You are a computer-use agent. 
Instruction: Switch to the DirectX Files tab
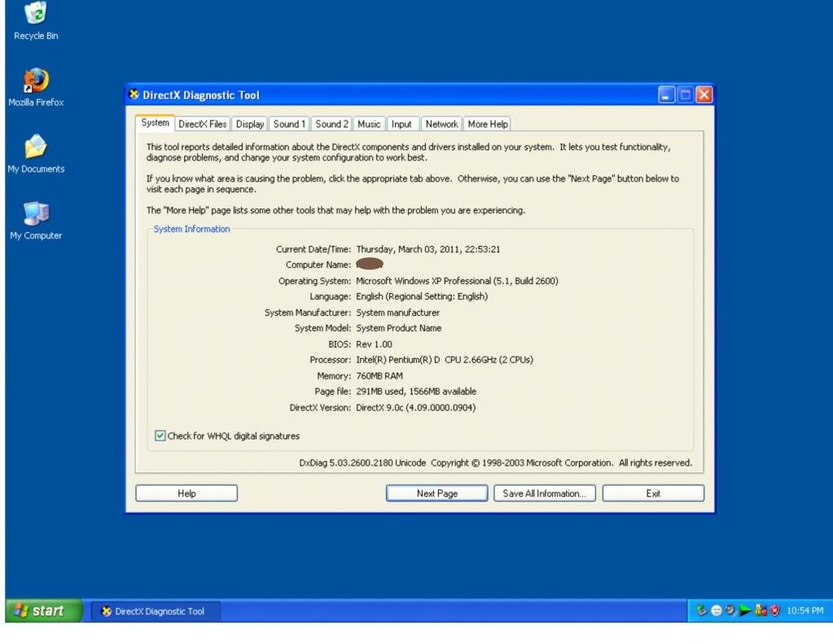click(x=203, y=124)
